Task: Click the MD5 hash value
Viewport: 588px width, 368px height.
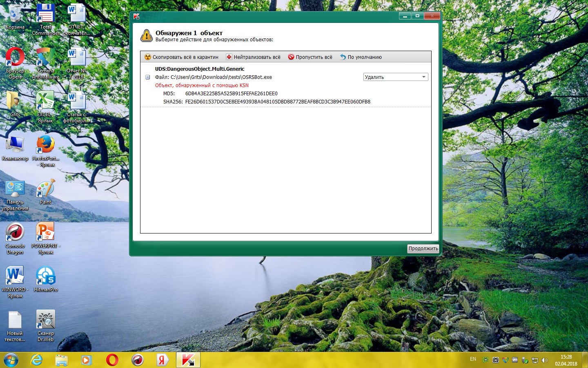Action: (232, 94)
